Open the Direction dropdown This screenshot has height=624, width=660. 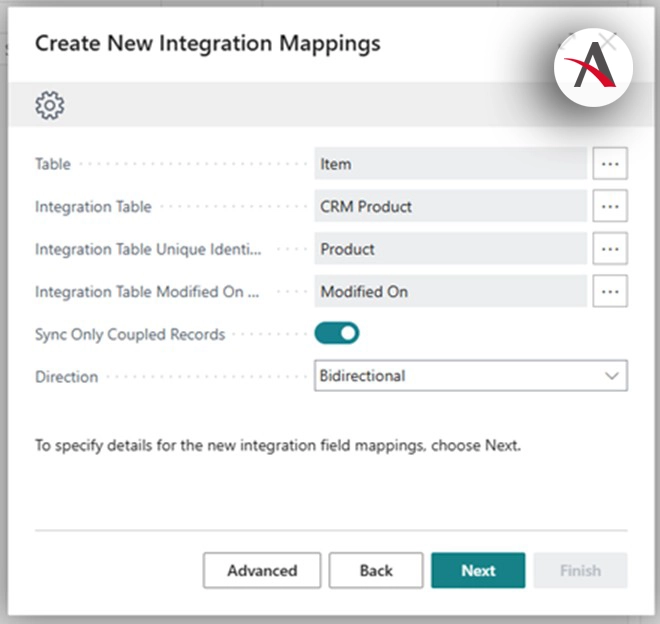click(x=470, y=376)
